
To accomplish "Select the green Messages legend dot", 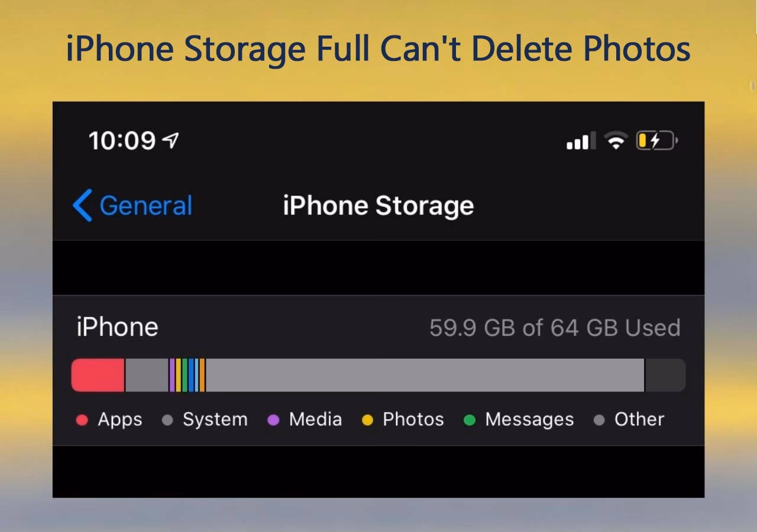I will (x=470, y=420).
